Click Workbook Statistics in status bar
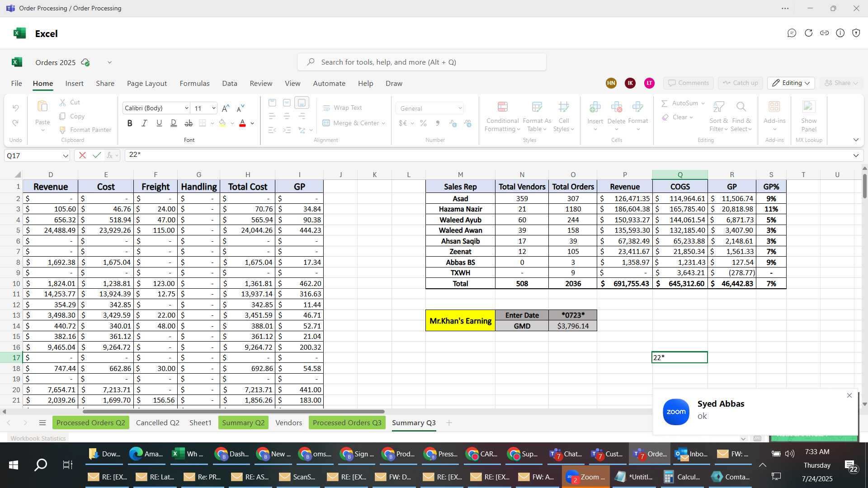Image resolution: width=868 pixels, height=488 pixels. pyautogui.click(x=38, y=438)
